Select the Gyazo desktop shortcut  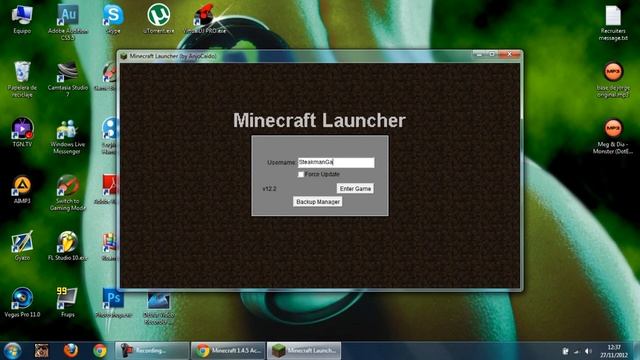[22, 246]
